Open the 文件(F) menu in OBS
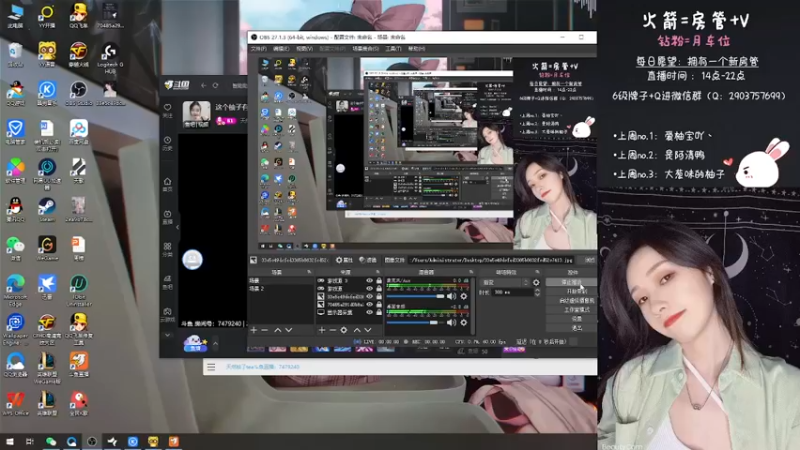 259,49
